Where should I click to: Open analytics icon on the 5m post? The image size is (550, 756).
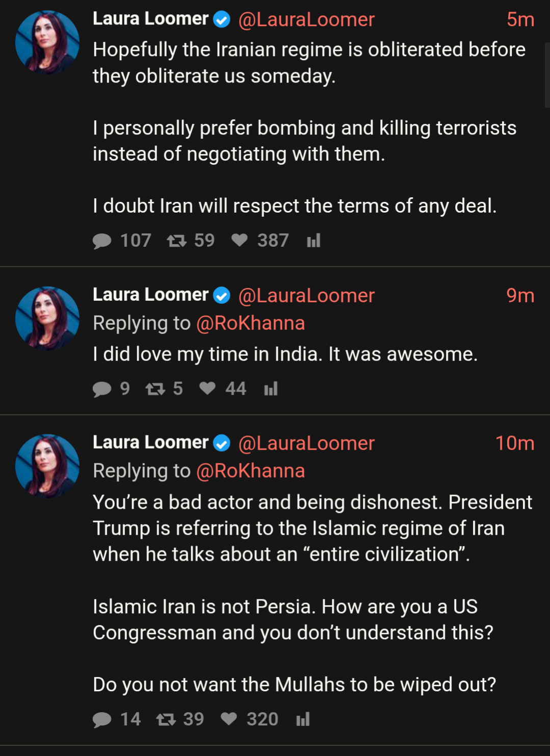(313, 241)
